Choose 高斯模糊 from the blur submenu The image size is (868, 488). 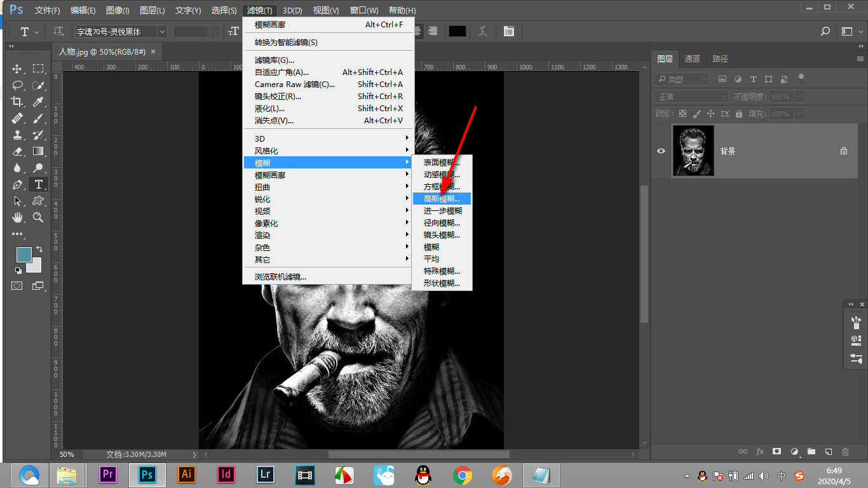click(x=442, y=199)
